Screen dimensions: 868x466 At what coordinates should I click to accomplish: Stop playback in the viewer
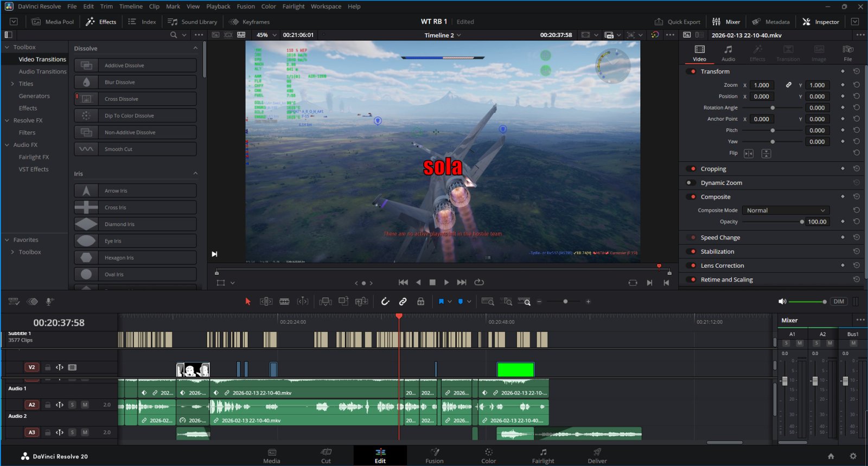click(x=432, y=282)
